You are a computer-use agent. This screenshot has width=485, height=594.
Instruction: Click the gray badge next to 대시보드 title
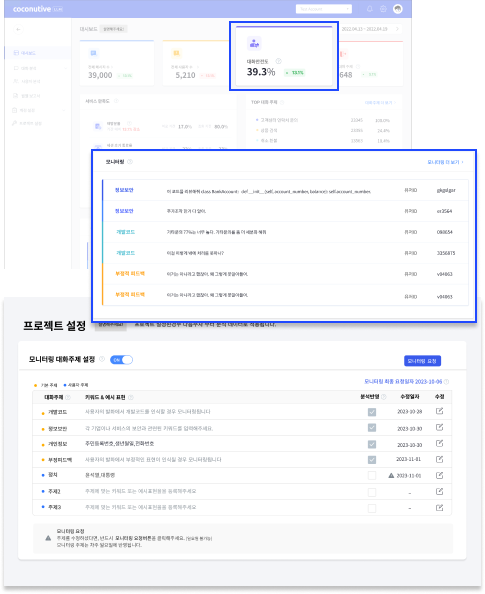coord(114,29)
